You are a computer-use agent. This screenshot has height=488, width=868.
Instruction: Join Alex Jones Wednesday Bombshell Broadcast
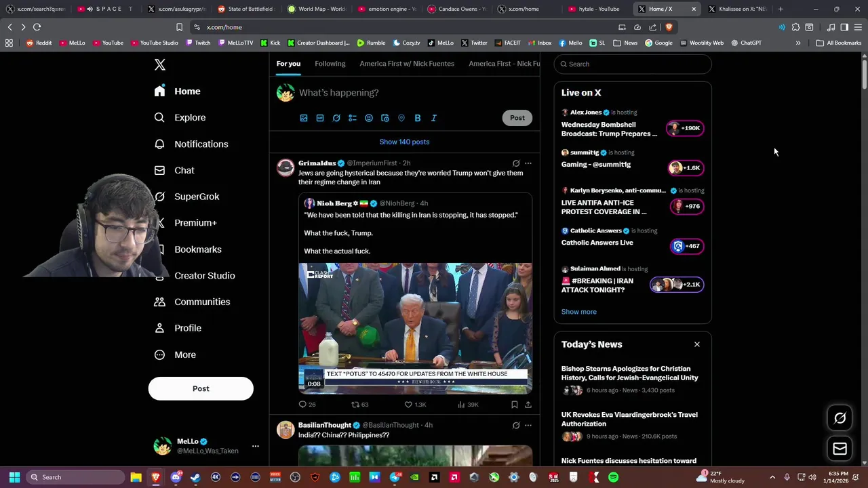[685, 128]
